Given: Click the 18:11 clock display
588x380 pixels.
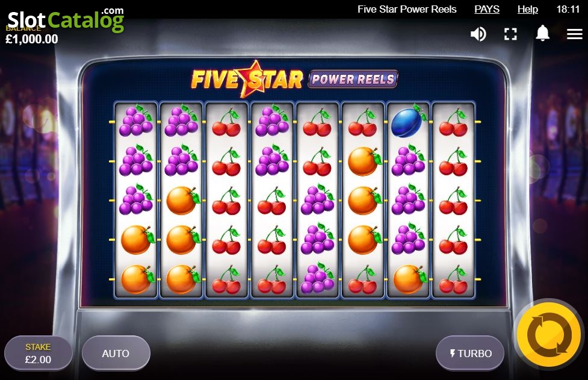Looking at the screenshot, I should click(568, 9).
